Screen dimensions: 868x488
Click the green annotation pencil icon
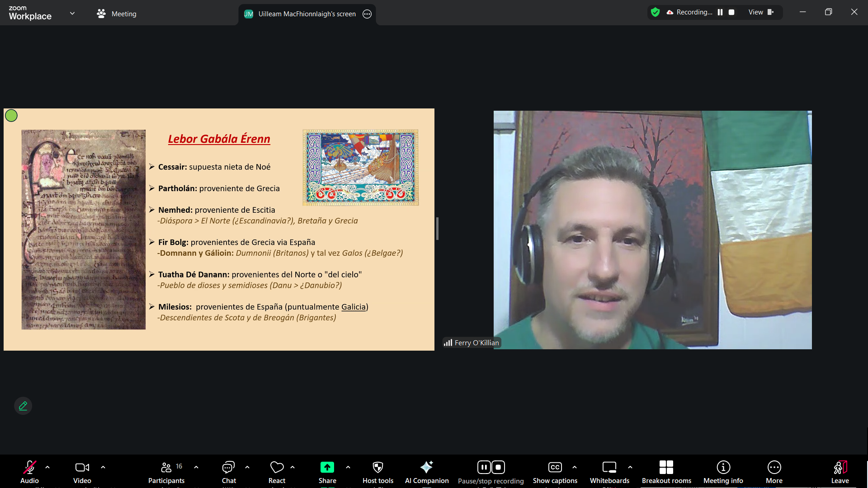[23, 406]
